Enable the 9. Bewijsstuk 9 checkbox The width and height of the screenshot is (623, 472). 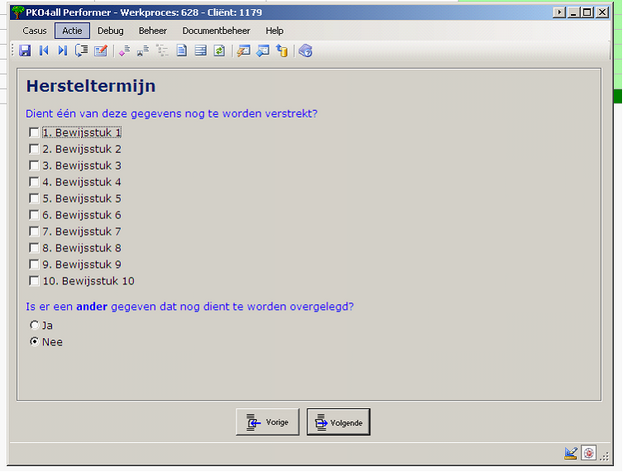pyautogui.click(x=34, y=264)
